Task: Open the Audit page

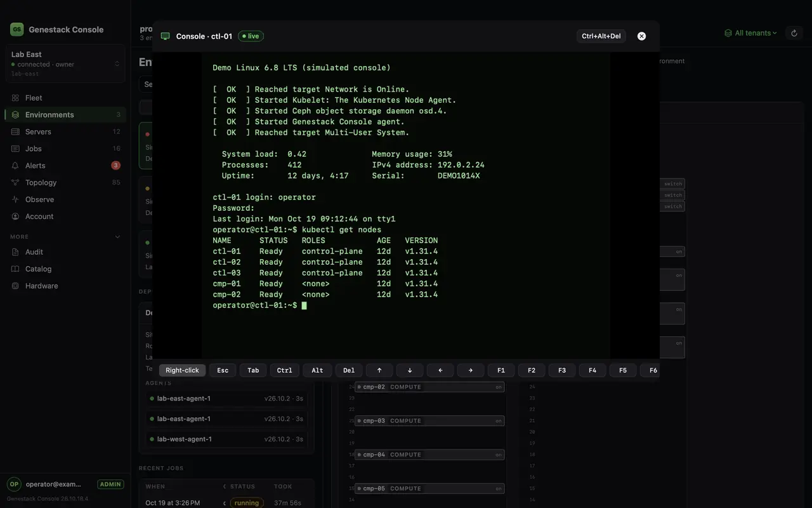Action: [x=65, y=252]
